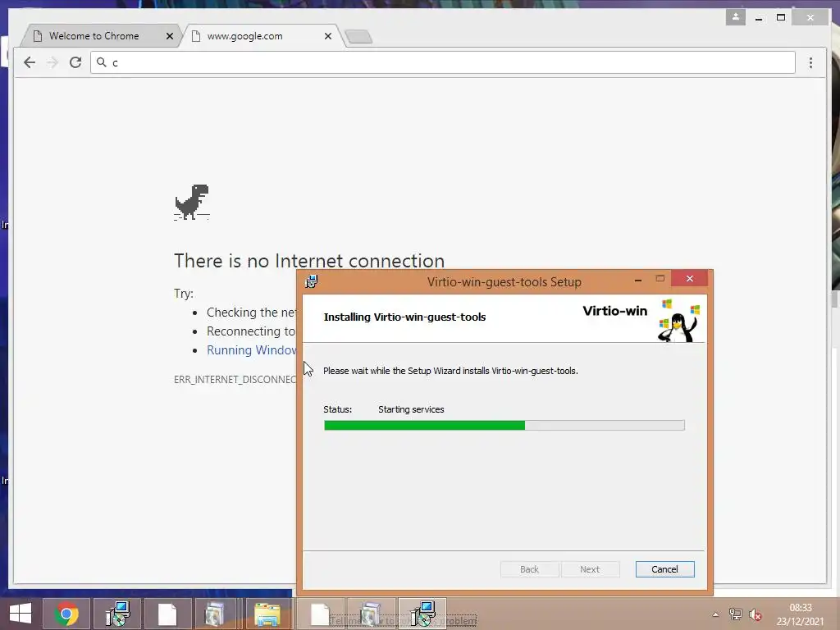Click the highlighted active Virtio setup taskbar button
The height and width of the screenshot is (630, 840).
pyautogui.click(x=422, y=614)
